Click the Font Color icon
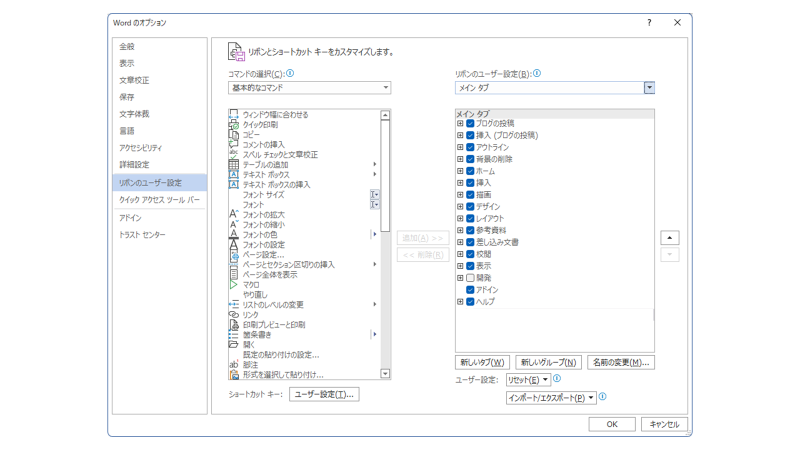 pos(234,235)
